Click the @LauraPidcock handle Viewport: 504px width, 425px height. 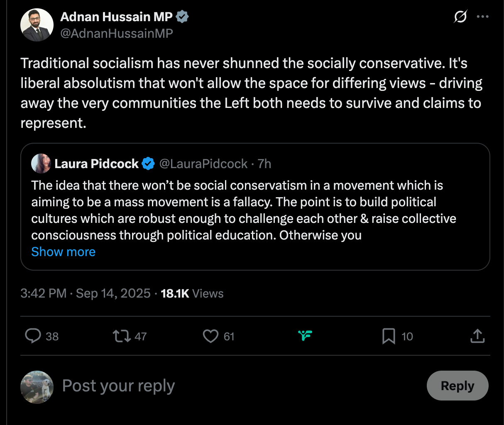coord(203,164)
